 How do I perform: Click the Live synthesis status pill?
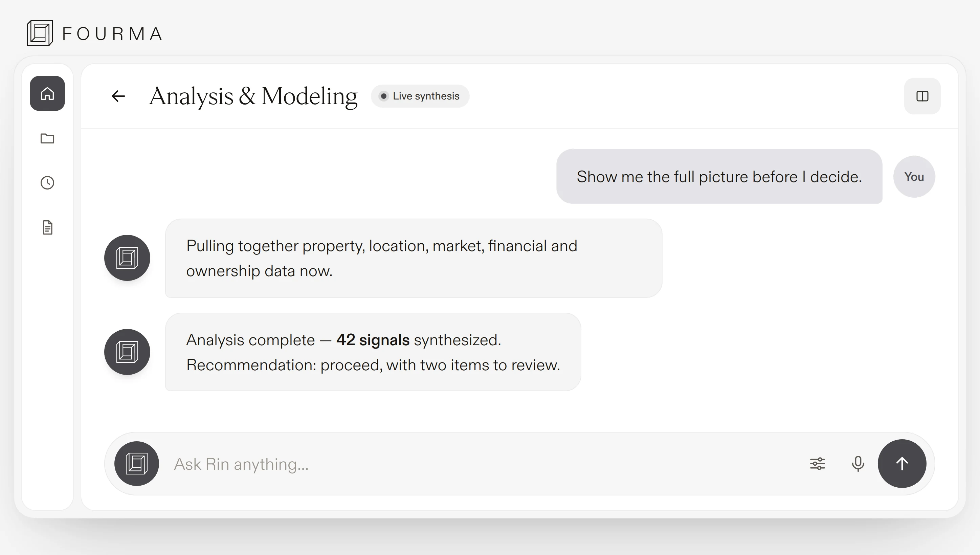point(420,96)
